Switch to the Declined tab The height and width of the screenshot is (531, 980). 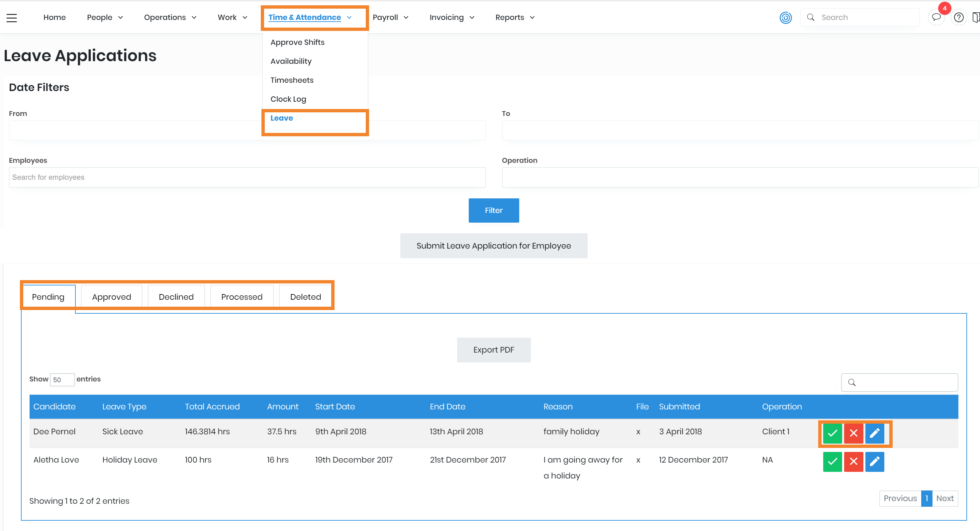pos(176,297)
